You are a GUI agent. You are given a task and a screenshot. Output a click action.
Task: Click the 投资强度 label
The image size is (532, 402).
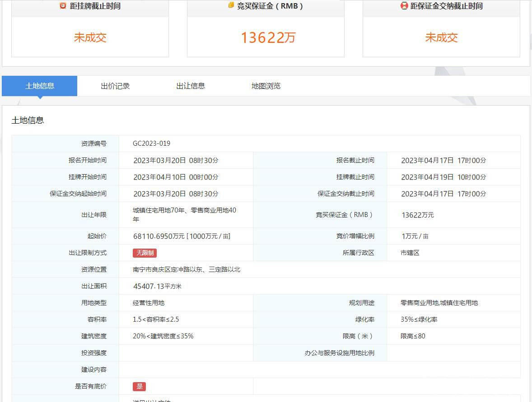tap(94, 353)
